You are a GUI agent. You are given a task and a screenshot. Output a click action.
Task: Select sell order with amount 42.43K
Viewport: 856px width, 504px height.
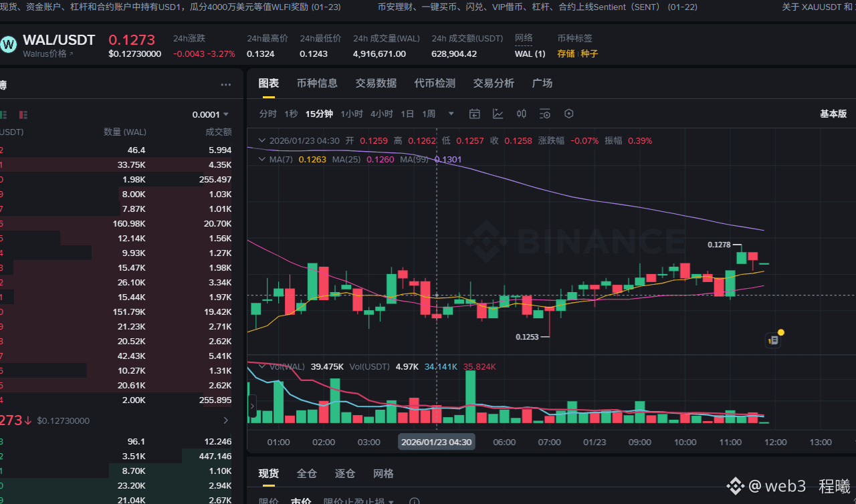click(116, 356)
